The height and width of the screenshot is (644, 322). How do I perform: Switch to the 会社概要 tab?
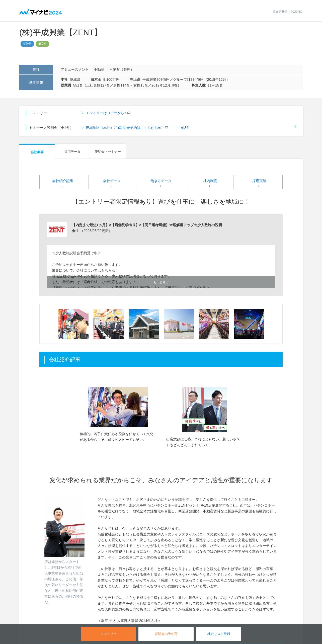pyautogui.click(x=37, y=152)
